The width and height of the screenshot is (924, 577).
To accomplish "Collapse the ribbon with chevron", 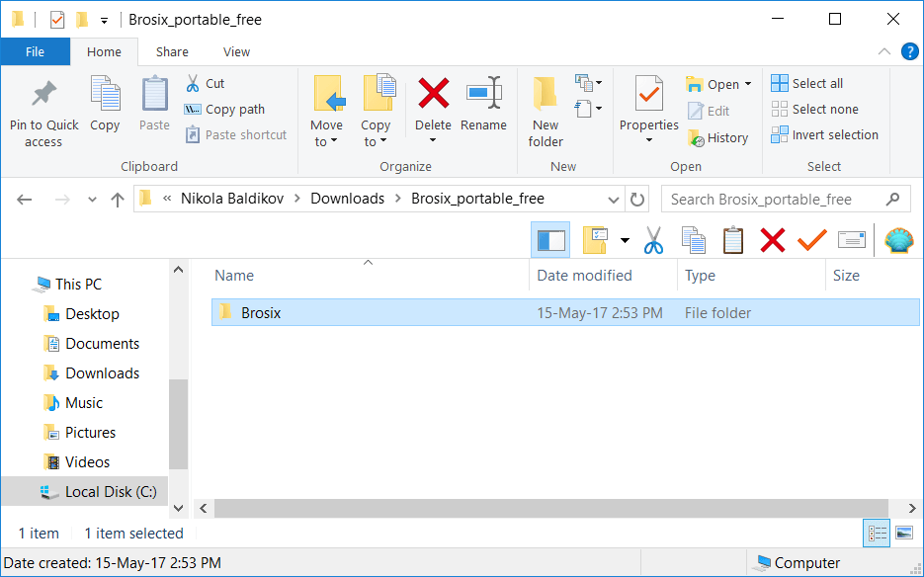I will click(x=883, y=51).
